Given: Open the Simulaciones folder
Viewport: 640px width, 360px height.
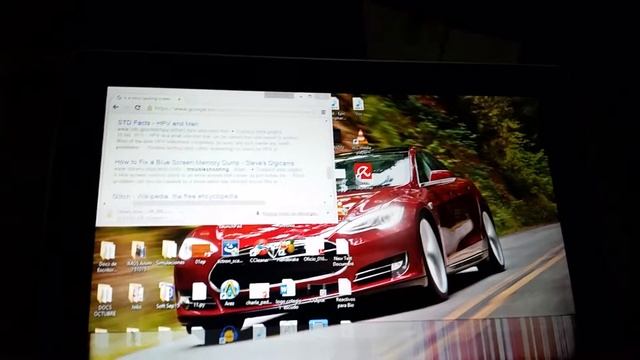Looking at the screenshot, I should (169, 252).
